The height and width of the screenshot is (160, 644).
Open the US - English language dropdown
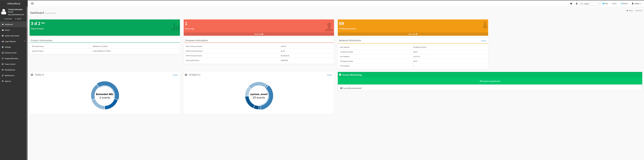[x=590, y=4]
